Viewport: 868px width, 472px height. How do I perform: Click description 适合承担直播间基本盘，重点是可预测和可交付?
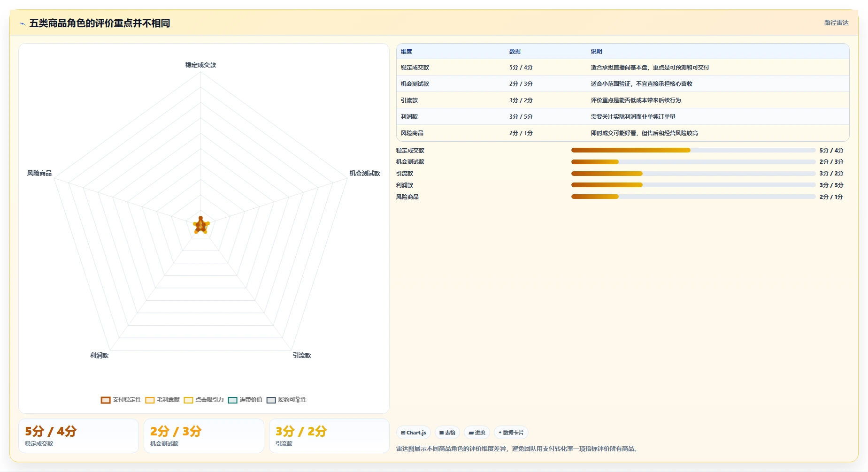tap(650, 68)
